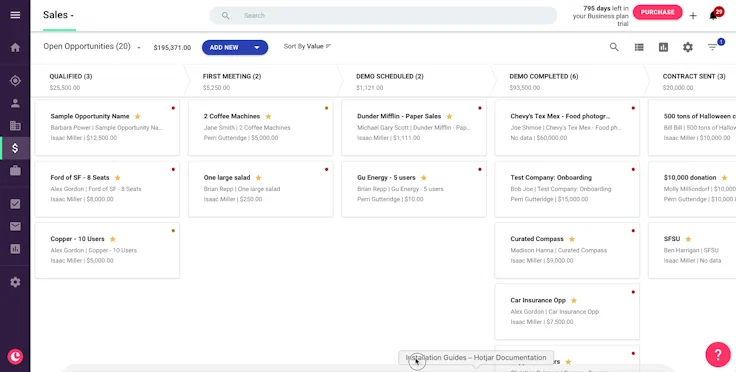Toggle star on $10,000 donation card
The image size is (736, 372).
pyautogui.click(x=724, y=178)
